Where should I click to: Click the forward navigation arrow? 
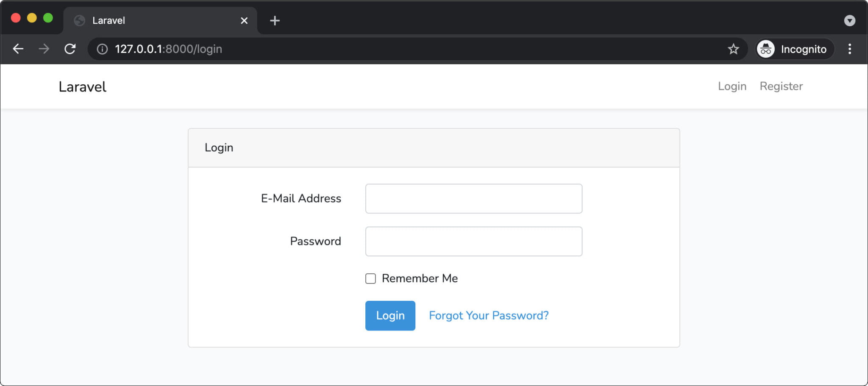click(x=44, y=49)
